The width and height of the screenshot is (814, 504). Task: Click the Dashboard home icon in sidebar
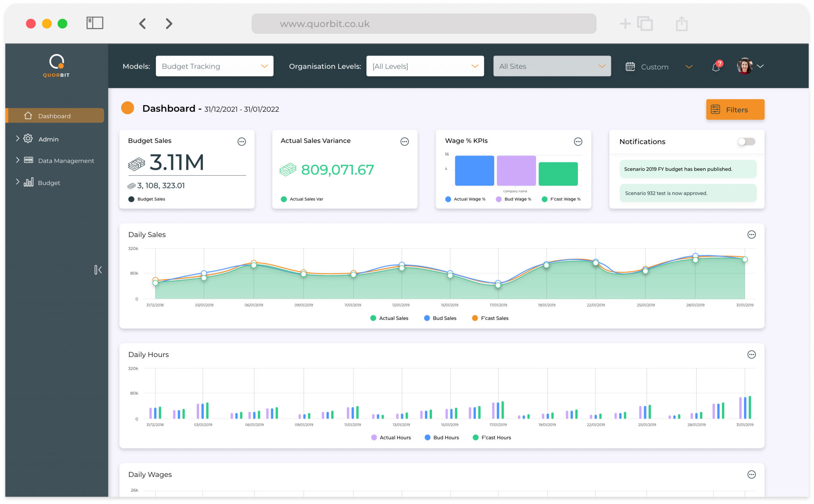click(28, 116)
